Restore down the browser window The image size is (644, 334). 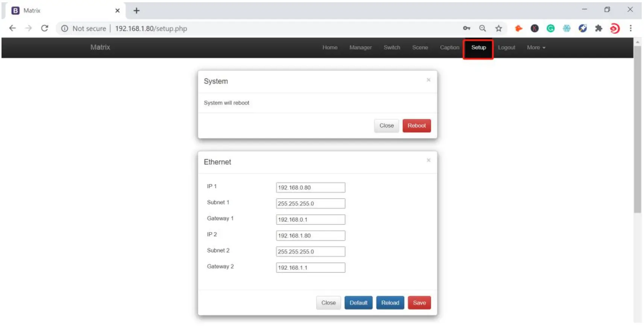tap(607, 9)
